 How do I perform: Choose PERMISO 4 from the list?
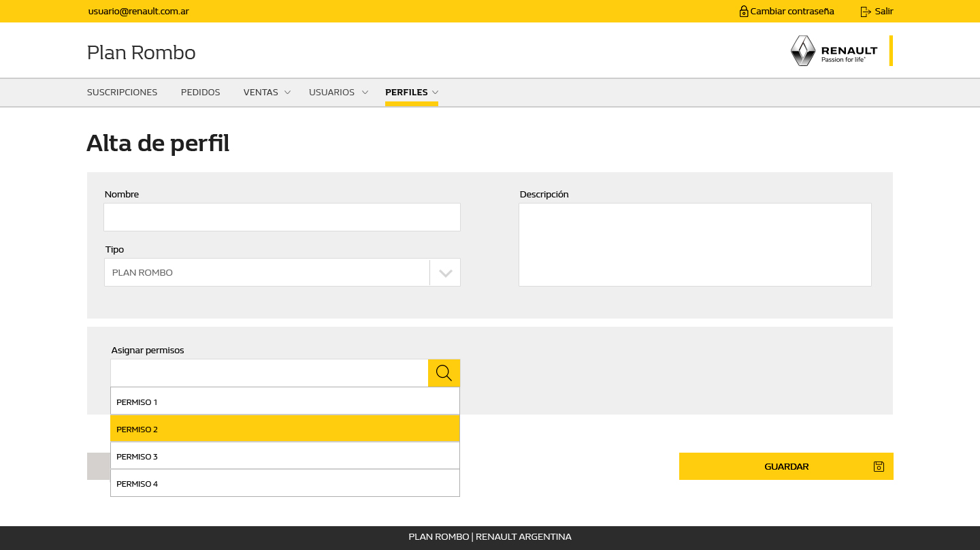point(285,483)
